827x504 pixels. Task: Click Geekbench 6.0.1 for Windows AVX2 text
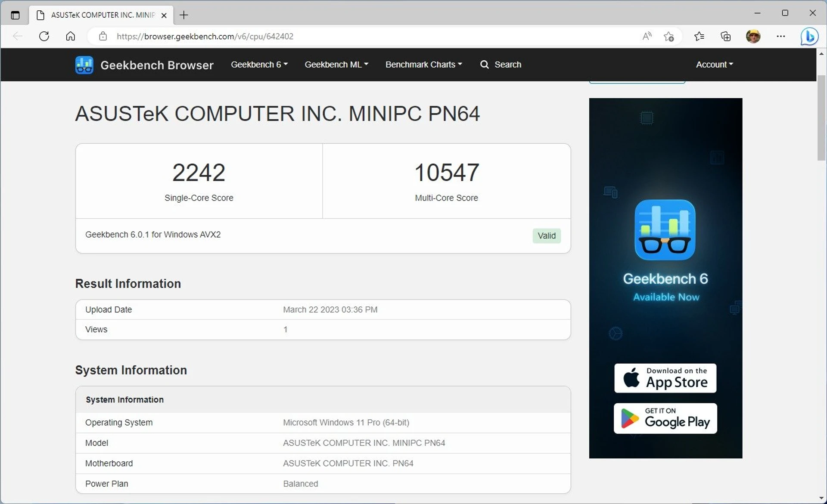(x=153, y=235)
